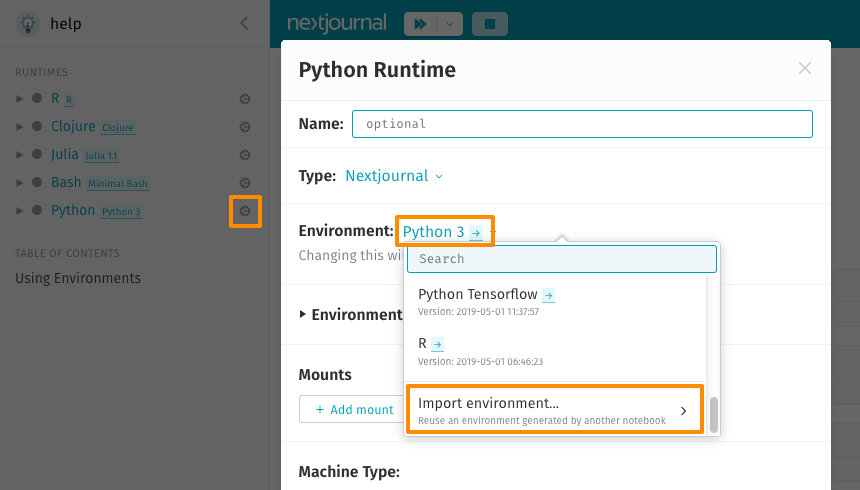Open the Clojure environment tag in sidebar
This screenshot has height=490, width=860.
(118, 128)
